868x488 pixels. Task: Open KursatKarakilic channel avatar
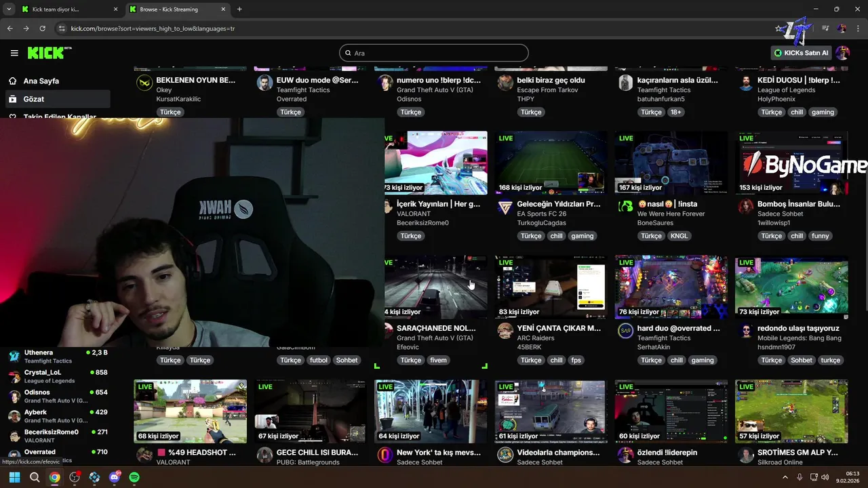[x=144, y=83]
